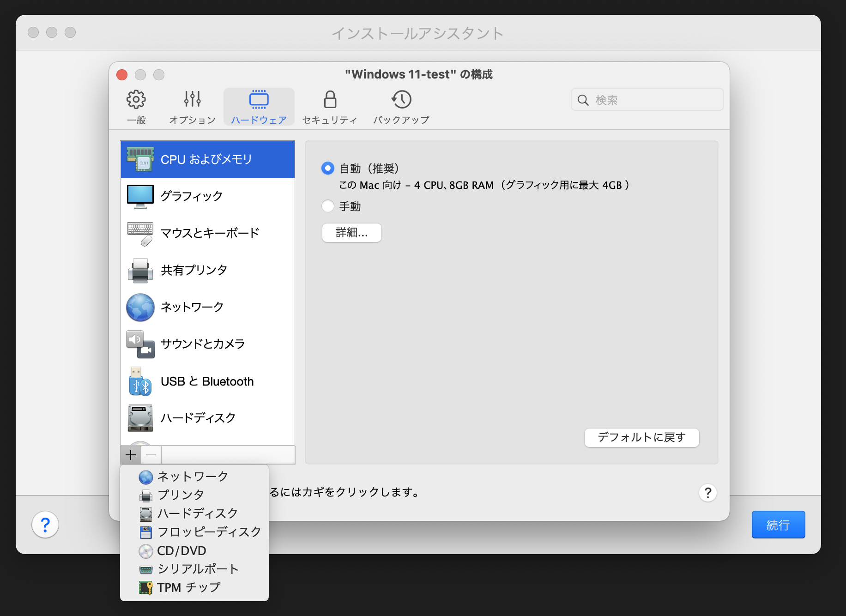Select the 共有プリンタ item
Viewport: 846px width, 616px height.
[193, 270]
